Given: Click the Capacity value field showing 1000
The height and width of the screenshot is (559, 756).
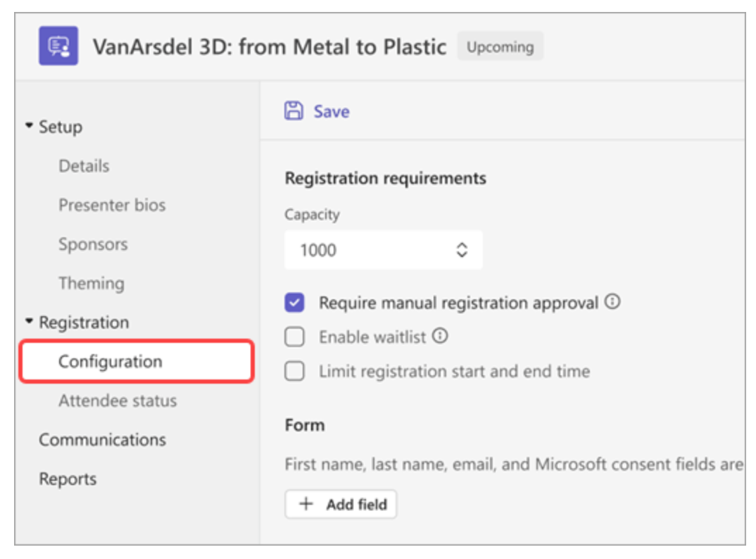Looking at the screenshot, I should [x=384, y=250].
